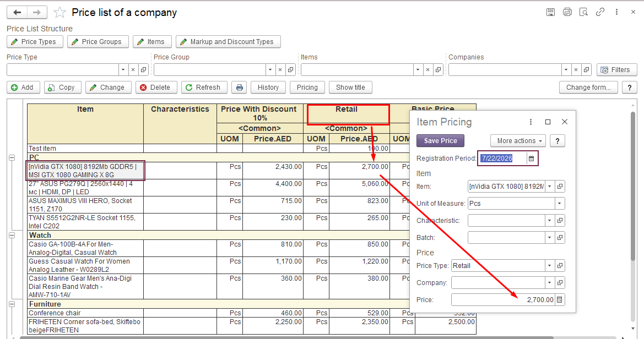Click the Add button
644x339 pixels.
coord(23,88)
